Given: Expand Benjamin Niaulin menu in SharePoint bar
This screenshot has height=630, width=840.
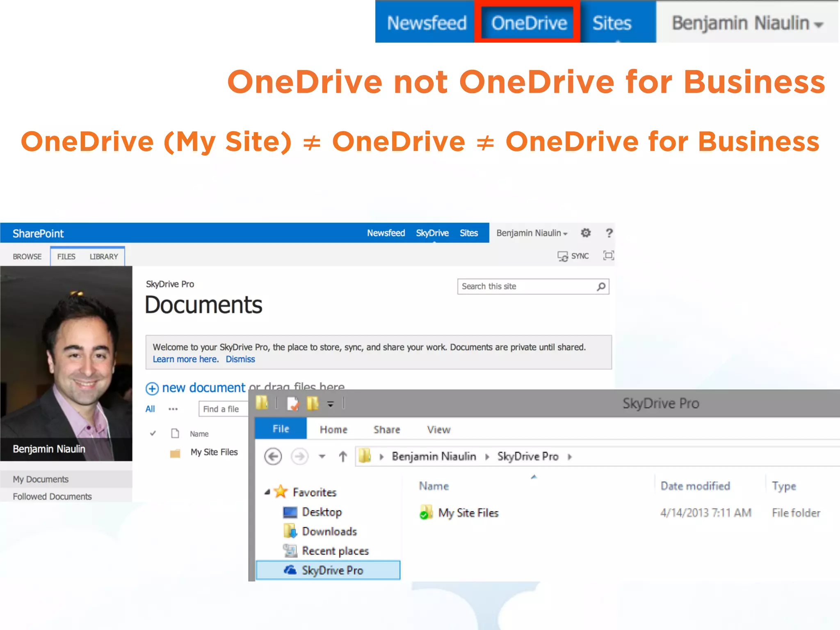Looking at the screenshot, I should [x=532, y=233].
